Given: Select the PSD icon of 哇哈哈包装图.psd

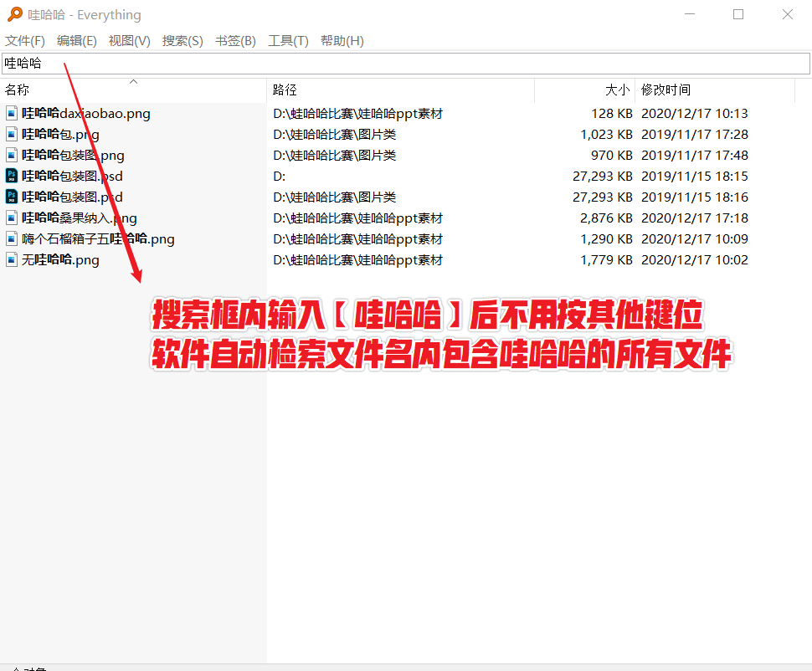Looking at the screenshot, I should click(10, 176).
